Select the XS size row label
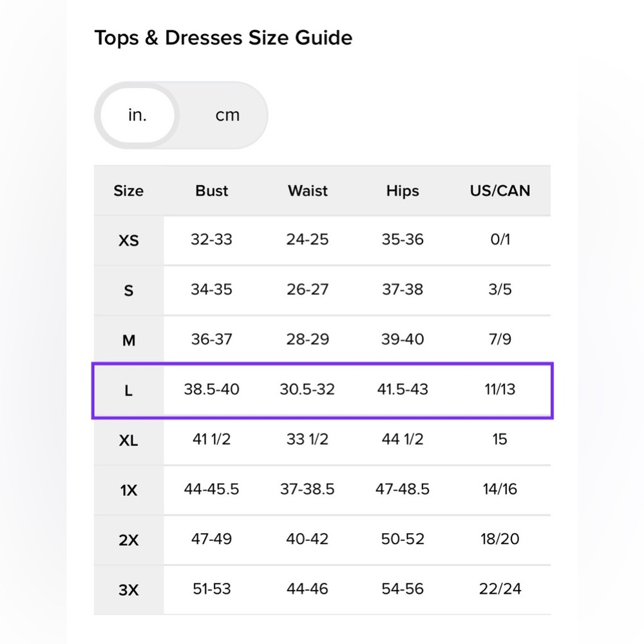Image resolution: width=644 pixels, height=644 pixels. (x=129, y=241)
